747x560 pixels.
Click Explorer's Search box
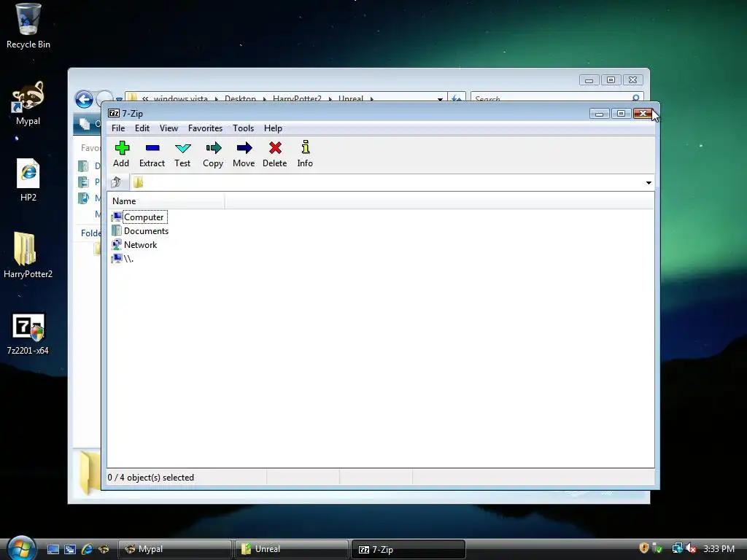point(551,97)
